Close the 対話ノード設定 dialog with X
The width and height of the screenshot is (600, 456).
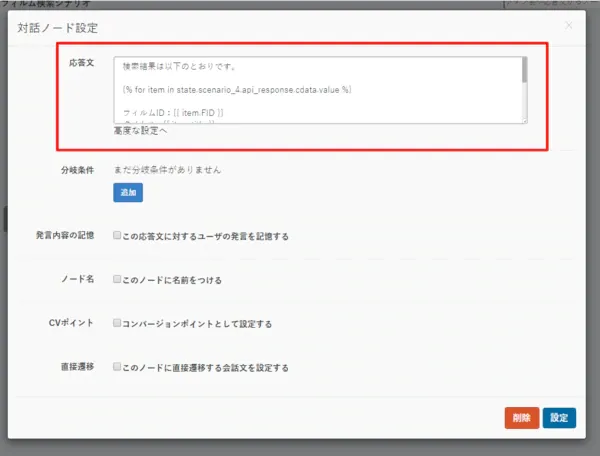569,25
